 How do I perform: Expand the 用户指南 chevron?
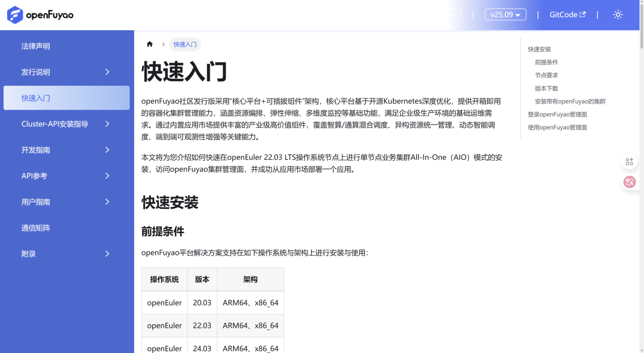click(107, 202)
